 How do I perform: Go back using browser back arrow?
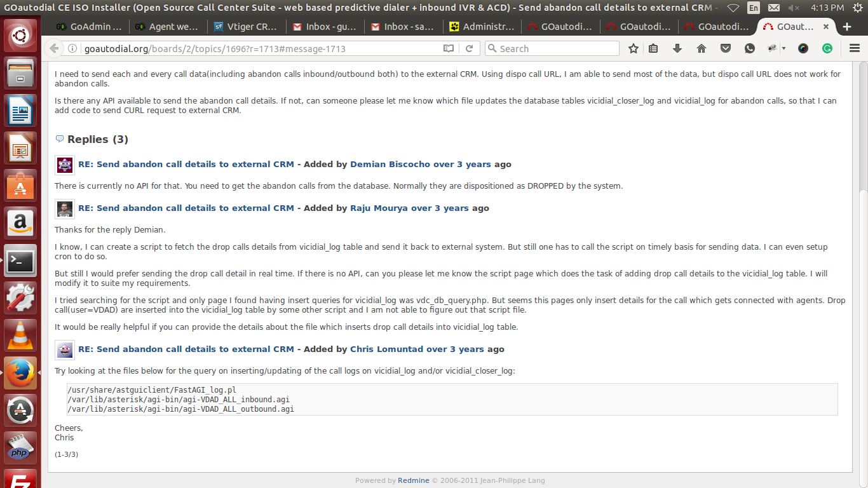55,48
